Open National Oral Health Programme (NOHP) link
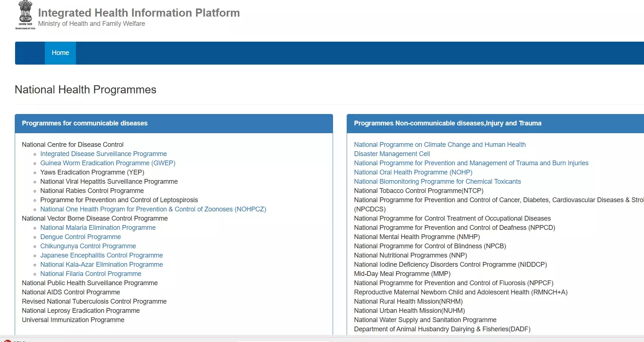 (413, 172)
